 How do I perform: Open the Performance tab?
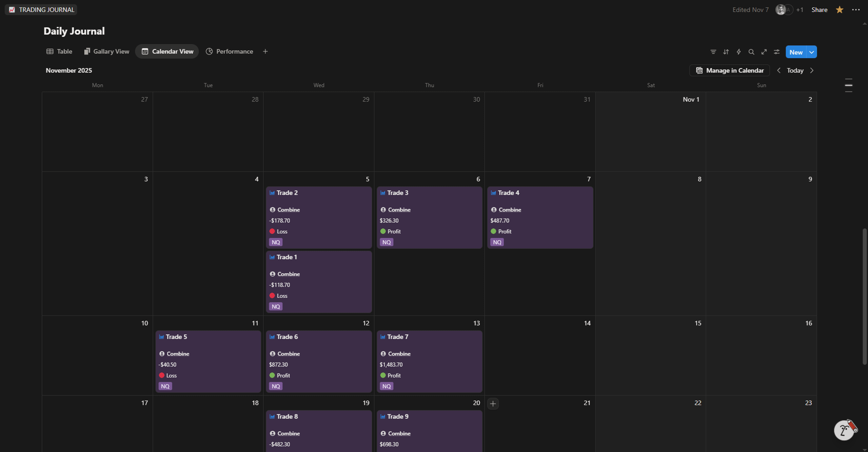click(229, 51)
